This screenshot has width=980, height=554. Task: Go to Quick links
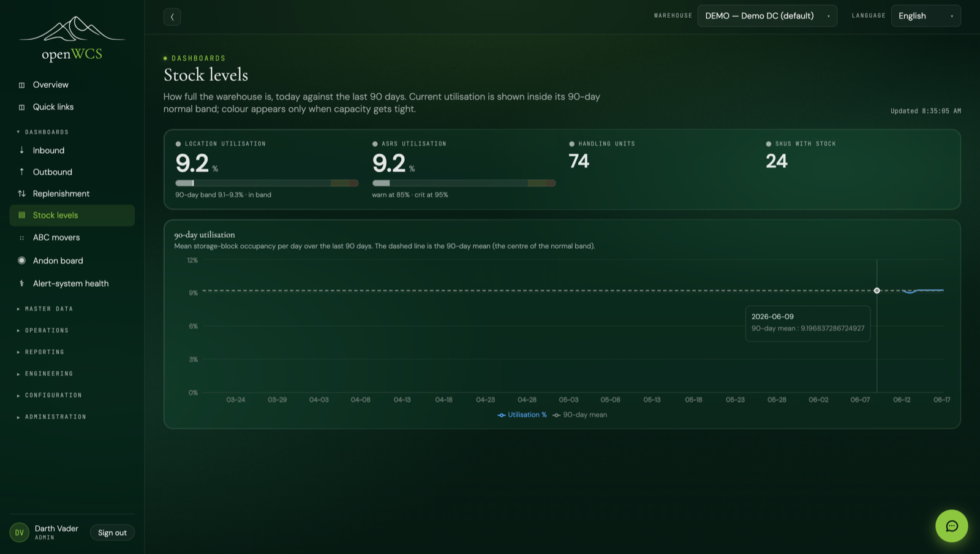[x=72, y=107]
